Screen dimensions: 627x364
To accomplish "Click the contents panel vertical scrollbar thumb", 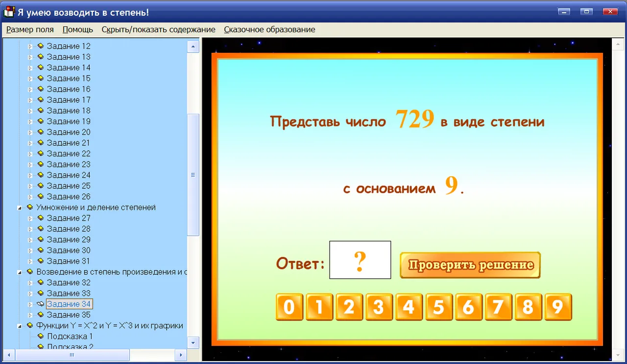I will (193, 175).
